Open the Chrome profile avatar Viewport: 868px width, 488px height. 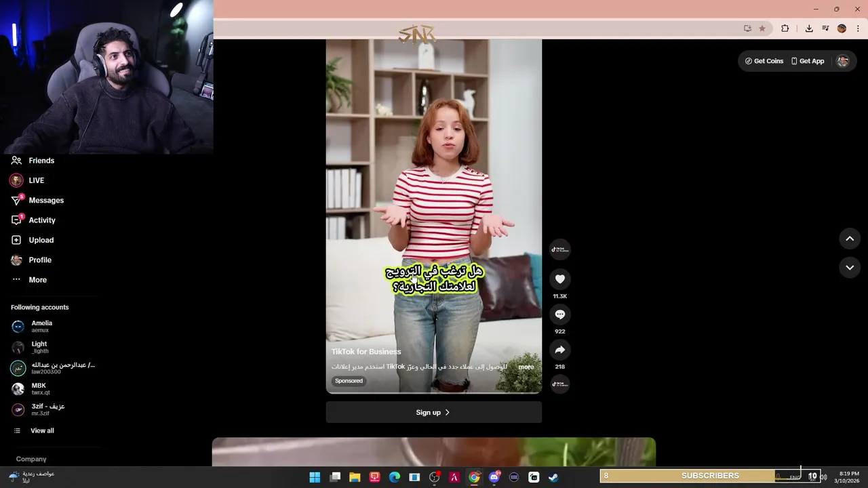(842, 28)
